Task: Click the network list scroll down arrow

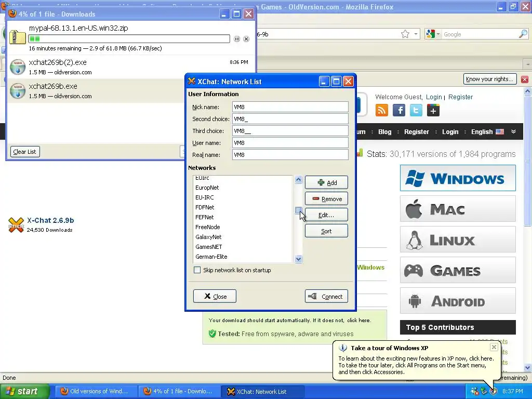Action: 298,259
